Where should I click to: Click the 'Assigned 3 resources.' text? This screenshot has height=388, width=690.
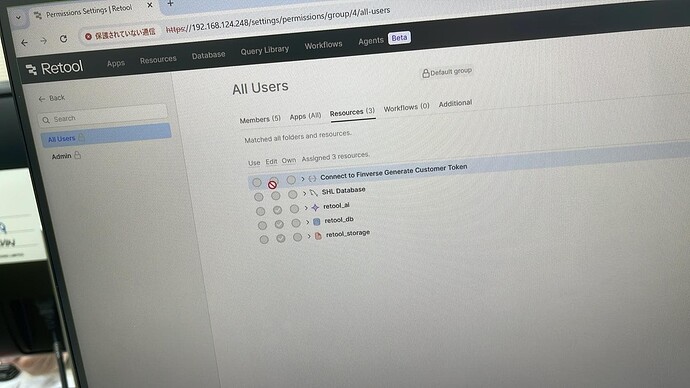pyautogui.click(x=335, y=156)
